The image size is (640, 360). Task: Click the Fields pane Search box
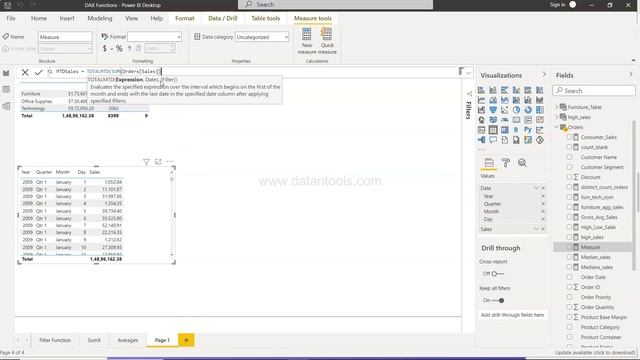pyautogui.click(x=594, y=91)
